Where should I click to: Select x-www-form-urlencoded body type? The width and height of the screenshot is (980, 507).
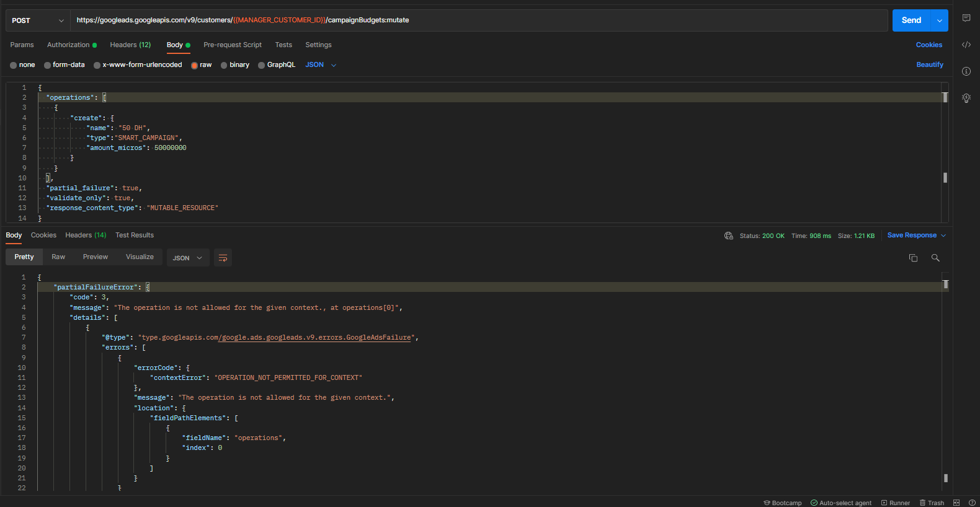pyautogui.click(x=138, y=65)
